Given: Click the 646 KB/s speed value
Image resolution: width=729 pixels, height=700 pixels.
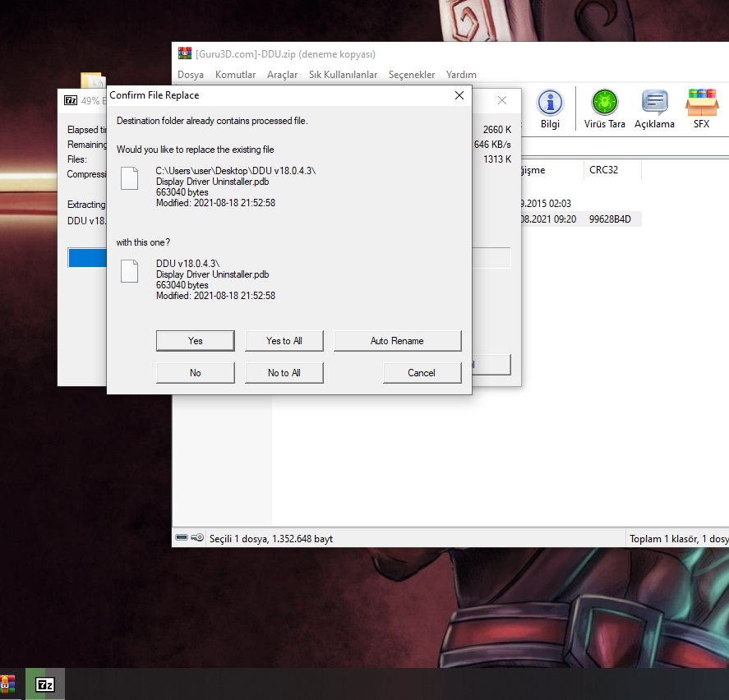Looking at the screenshot, I should point(492,145).
